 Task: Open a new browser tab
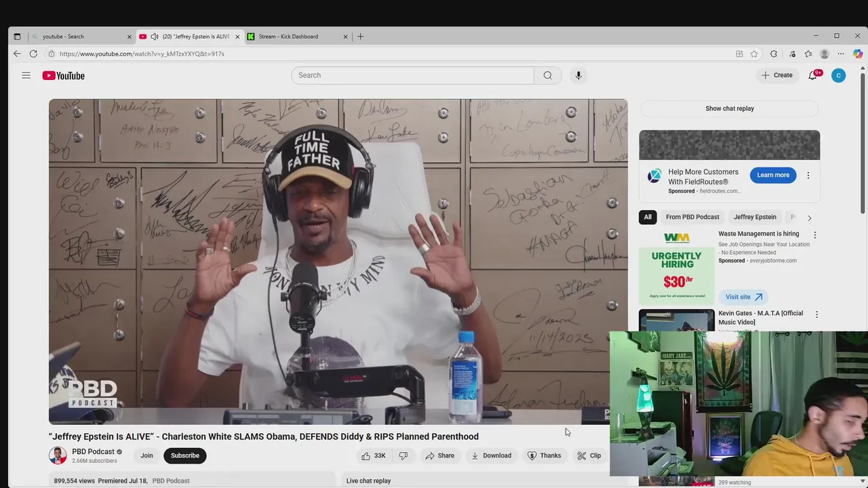(x=361, y=37)
